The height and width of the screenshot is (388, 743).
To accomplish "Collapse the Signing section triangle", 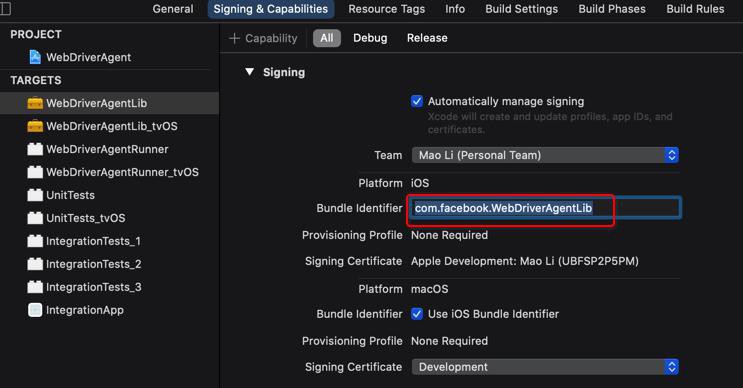I will [x=249, y=72].
